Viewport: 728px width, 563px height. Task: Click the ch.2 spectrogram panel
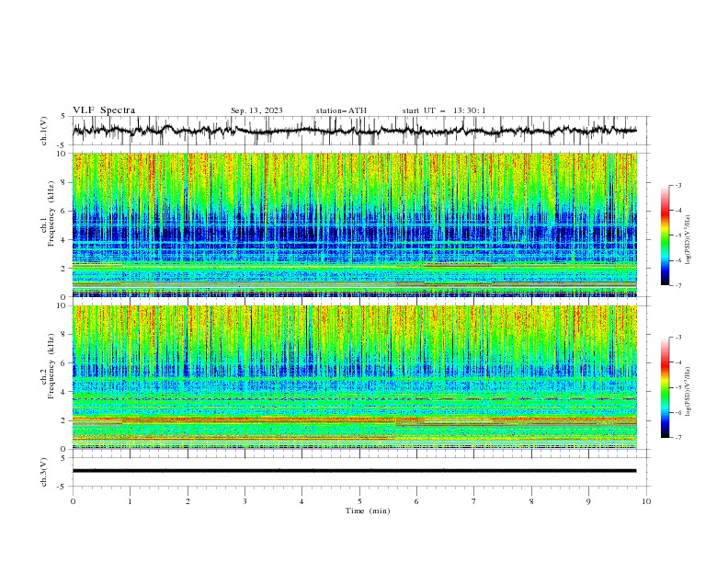355,377
